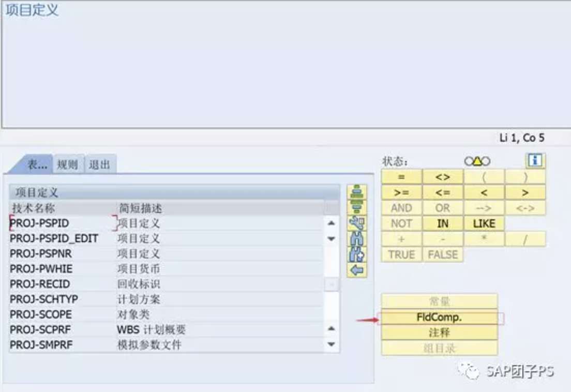Click the divide slash button

(525, 239)
